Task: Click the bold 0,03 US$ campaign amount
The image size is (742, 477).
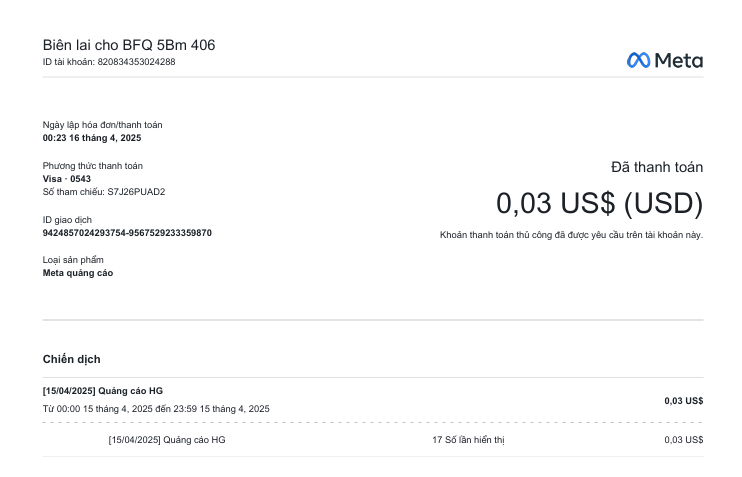Action: (x=683, y=400)
